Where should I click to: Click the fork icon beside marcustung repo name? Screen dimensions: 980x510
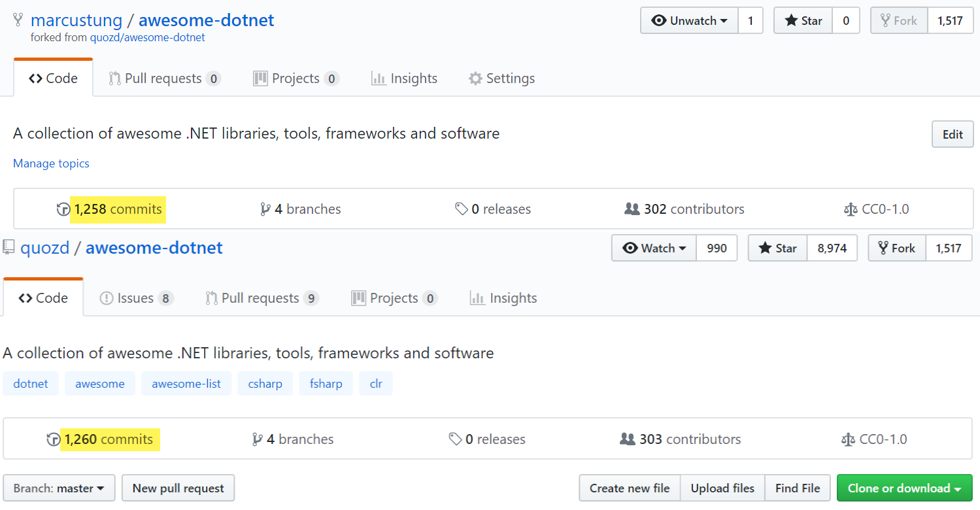click(x=18, y=20)
